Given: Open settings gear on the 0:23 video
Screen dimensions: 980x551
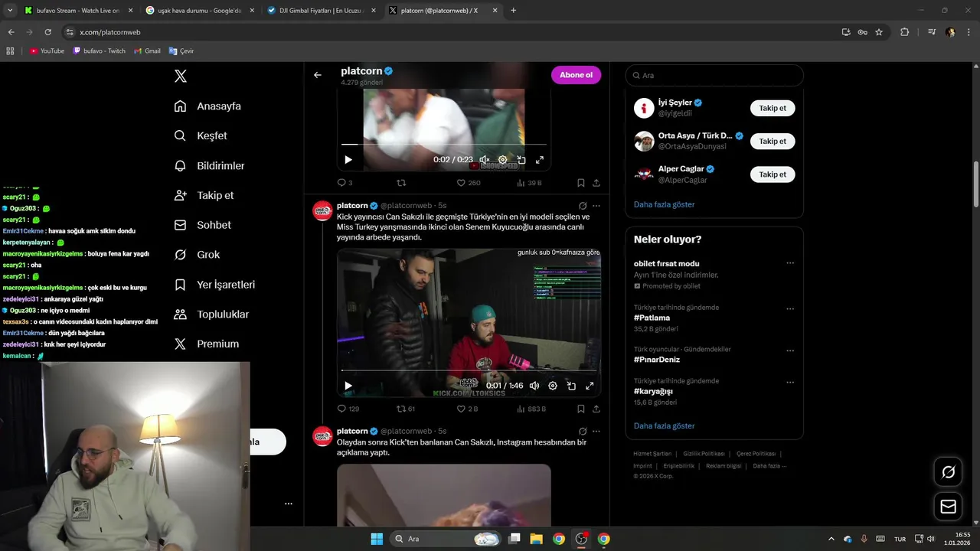Looking at the screenshot, I should [x=502, y=160].
